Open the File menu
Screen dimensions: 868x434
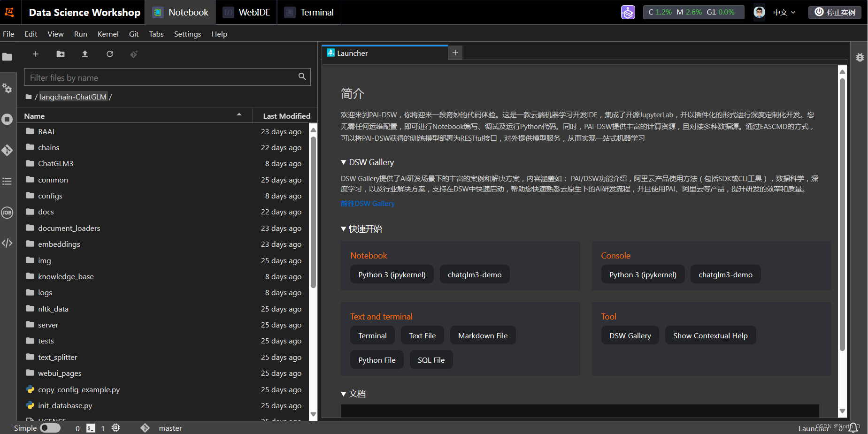click(8, 34)
